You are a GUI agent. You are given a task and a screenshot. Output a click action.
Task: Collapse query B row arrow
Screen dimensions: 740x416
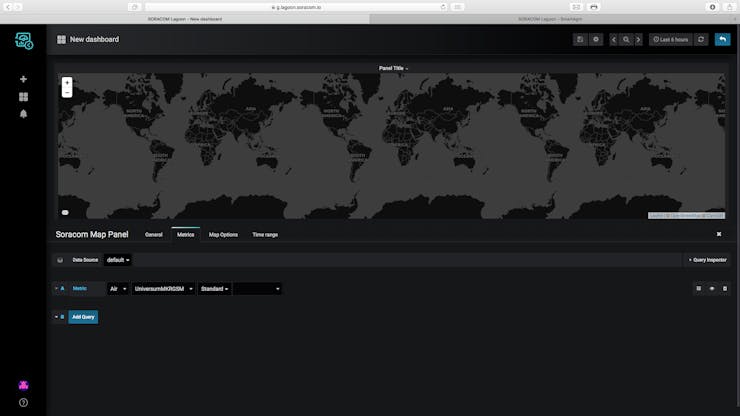56,317
